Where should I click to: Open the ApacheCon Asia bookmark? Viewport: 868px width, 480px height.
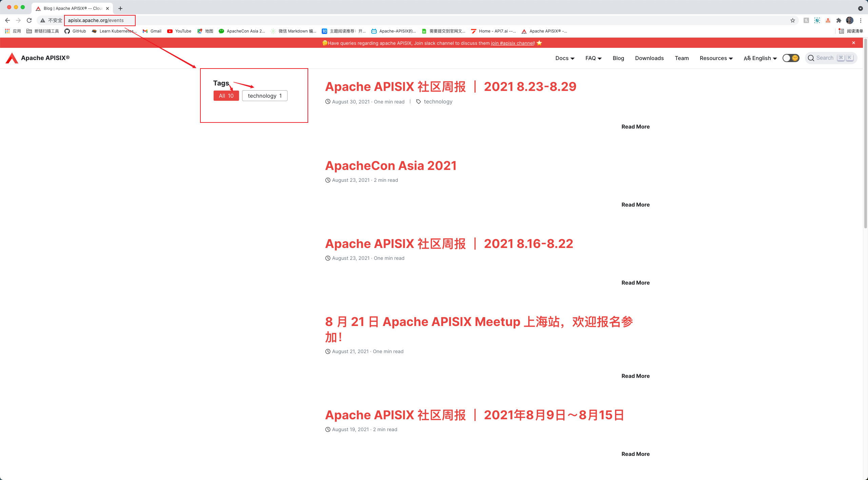(242, 31)
